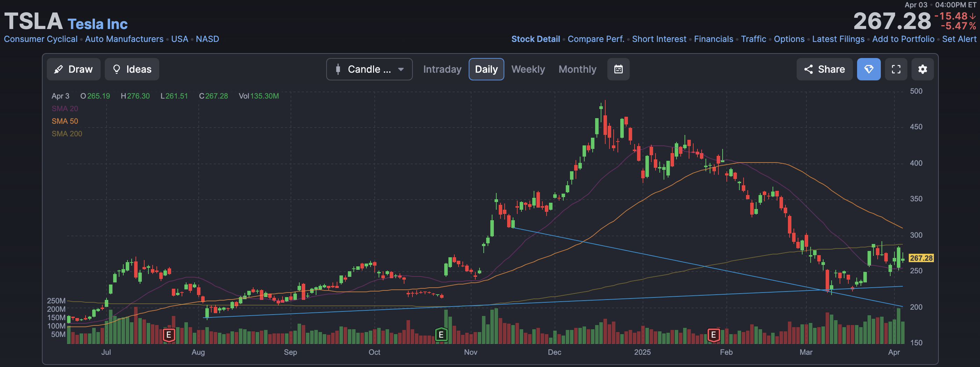The image size is (980, 367).
Task: Click the July earnings E marker
Action: coord(169,335)
